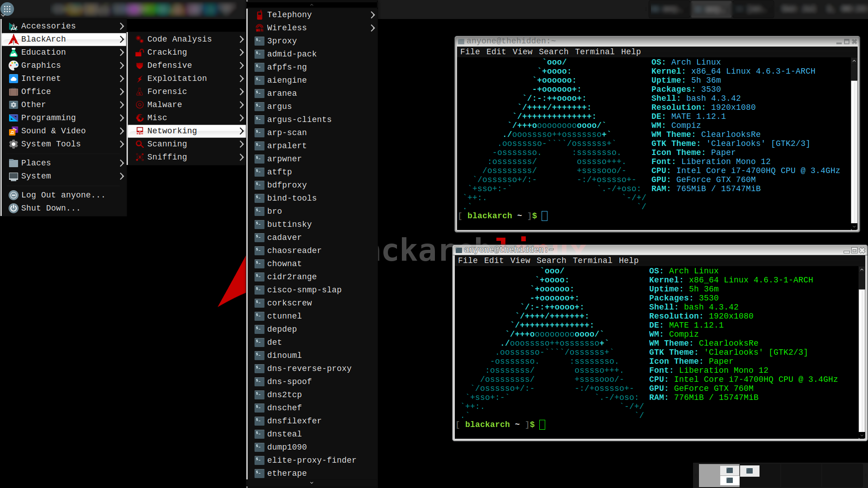Click the terminal icon beside 3proxy
Screen dimensions: 868x488
pyautogui.click(x=259, y=41)
